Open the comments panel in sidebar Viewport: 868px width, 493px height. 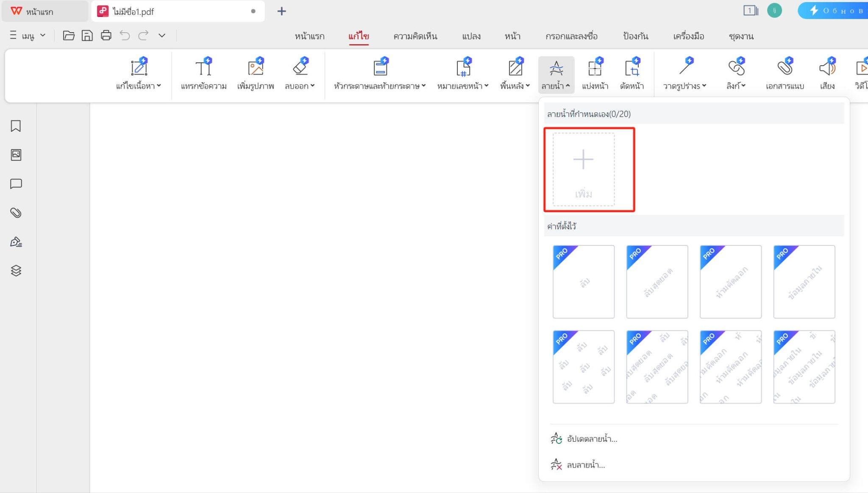coord(16,184)
